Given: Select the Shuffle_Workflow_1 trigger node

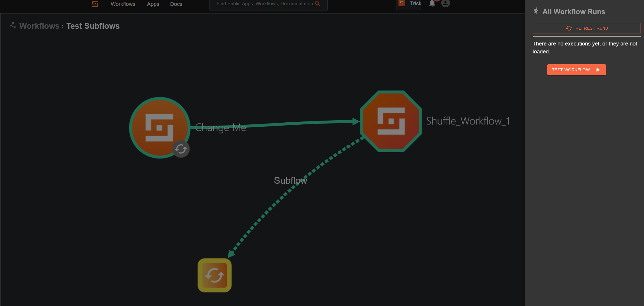Looking at the screenshot, I should pos(391,121).
